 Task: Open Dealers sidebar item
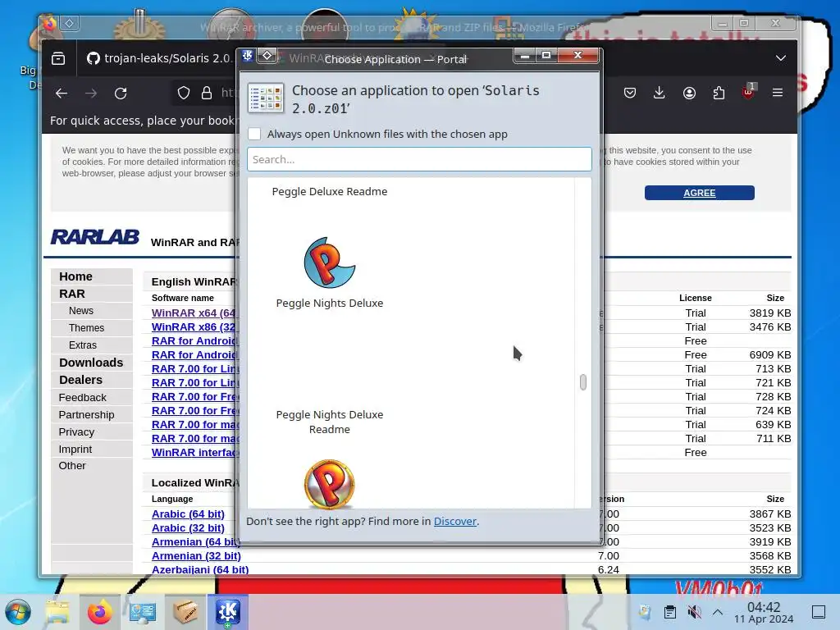[80, 380]
